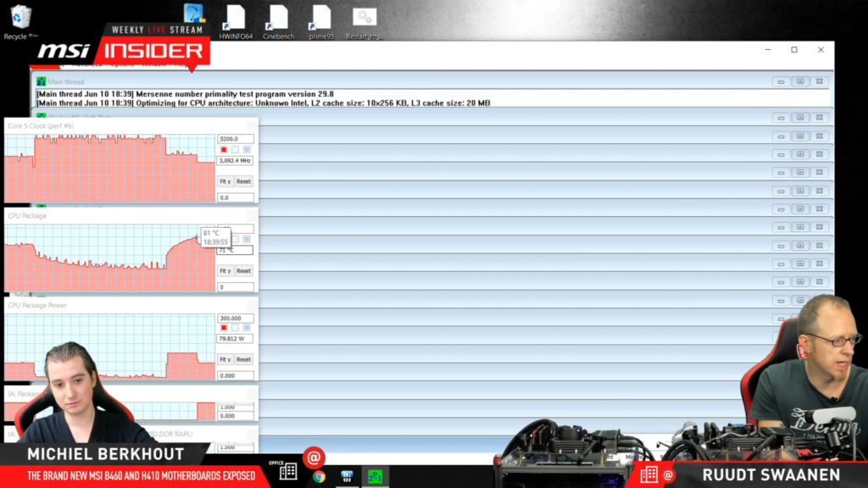
Task: Click the Main thread window icon
Action: 41,81
